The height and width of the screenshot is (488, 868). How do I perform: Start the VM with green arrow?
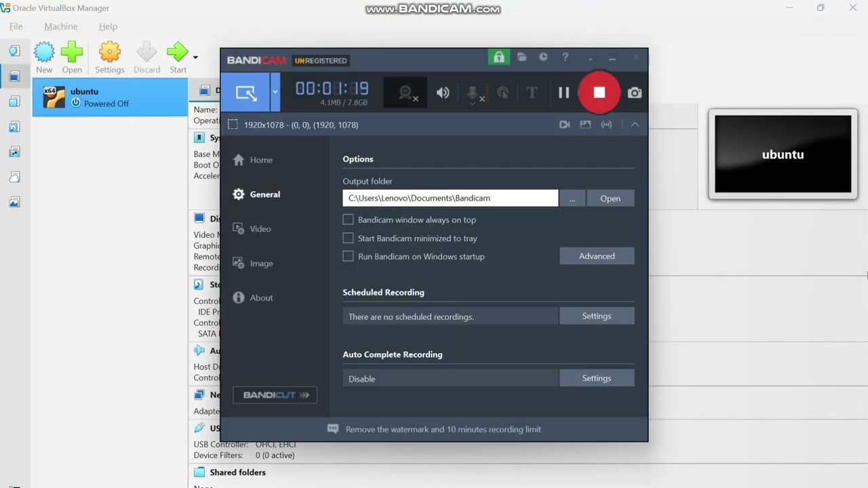(x=178, y=58)
